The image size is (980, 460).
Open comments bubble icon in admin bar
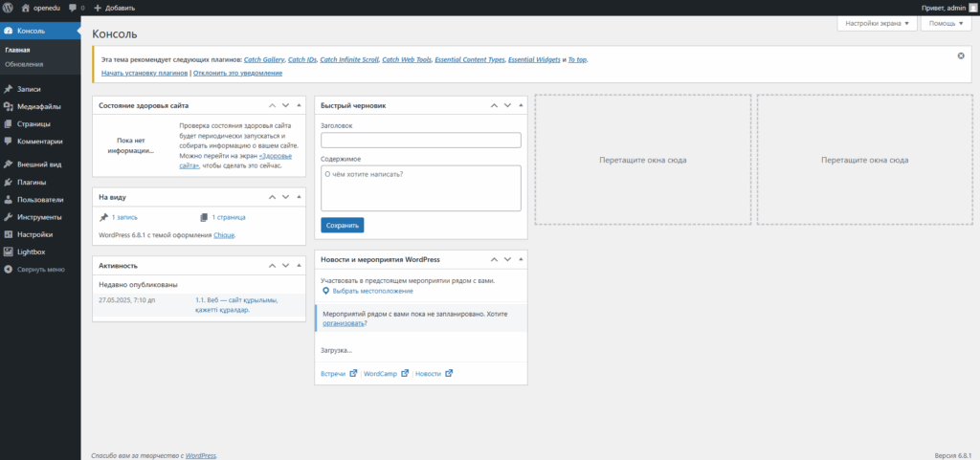click(x=73, y=8)
